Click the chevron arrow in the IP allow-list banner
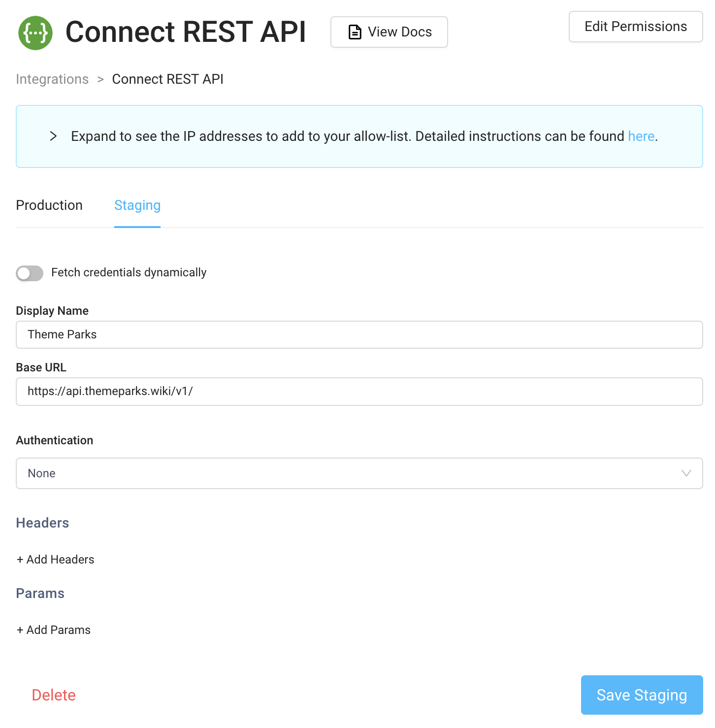Viewport: 715px width, 728px height. (53, 136)
